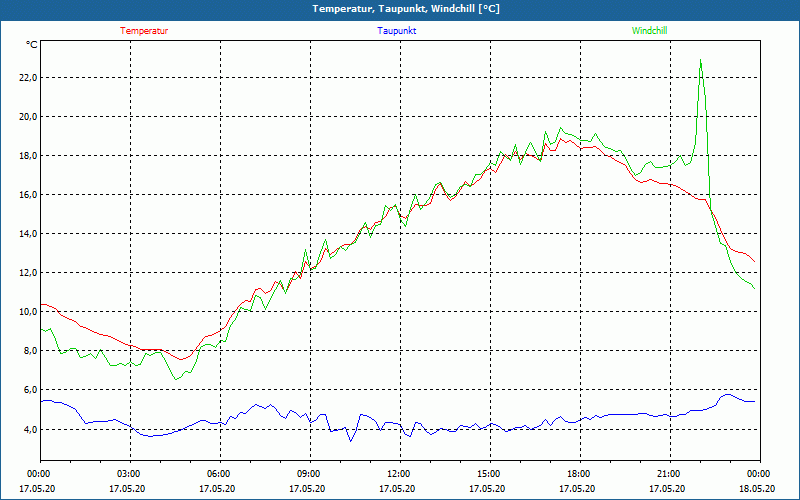This screenshot has width=800, height=500.
Task: Click the chart title 'Temperatur, Taupunkt, Windchill [°C]'
Action: [x=406, y=9]
